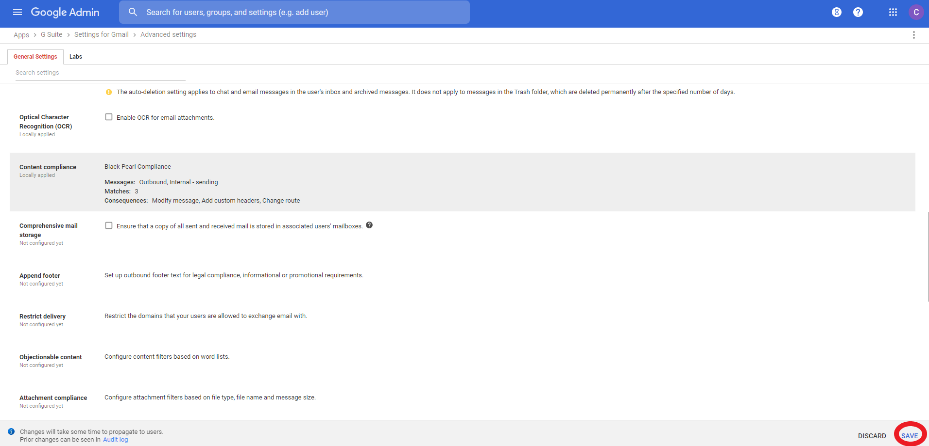Open the Audit log link
This screenshot has width=929, height=446.
[x=116, y=439]
